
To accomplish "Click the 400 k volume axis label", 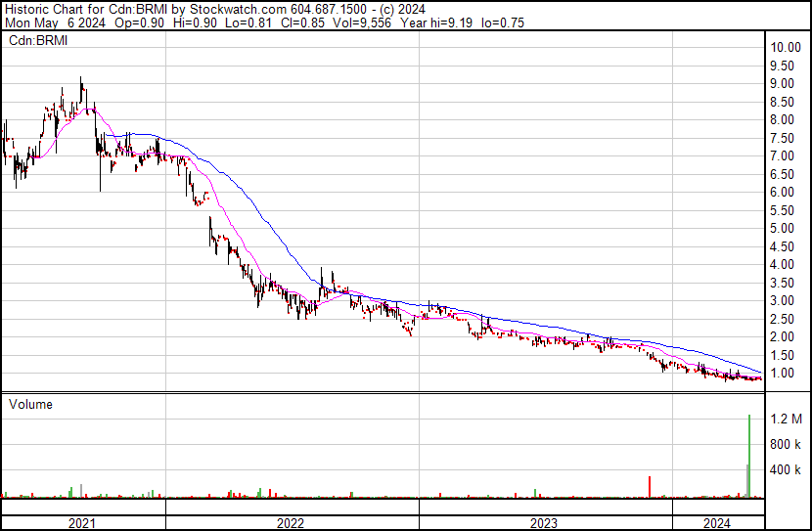I will point(786,469).
